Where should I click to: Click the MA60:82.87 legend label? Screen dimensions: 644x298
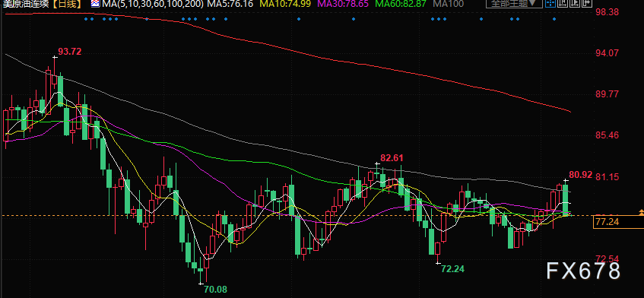401,4
